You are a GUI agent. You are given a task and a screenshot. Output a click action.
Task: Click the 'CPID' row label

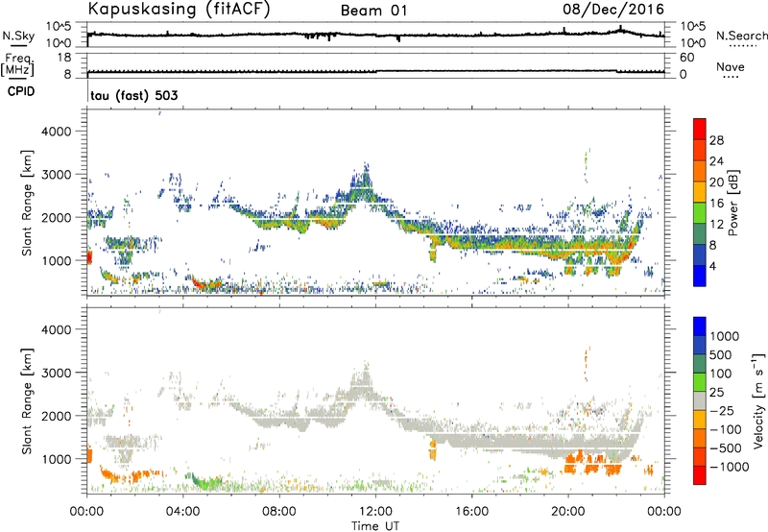pos(21,91)
